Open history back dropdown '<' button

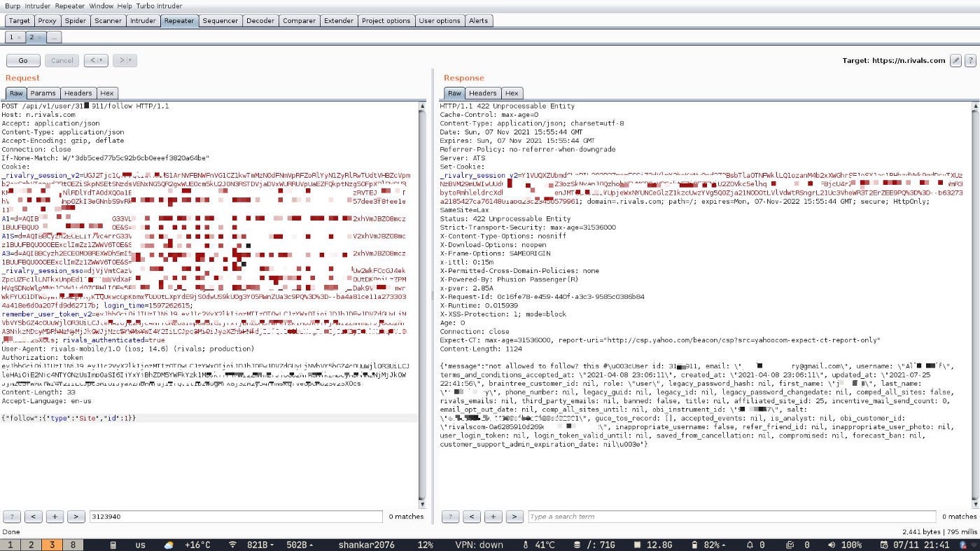[x=95, y=60]
